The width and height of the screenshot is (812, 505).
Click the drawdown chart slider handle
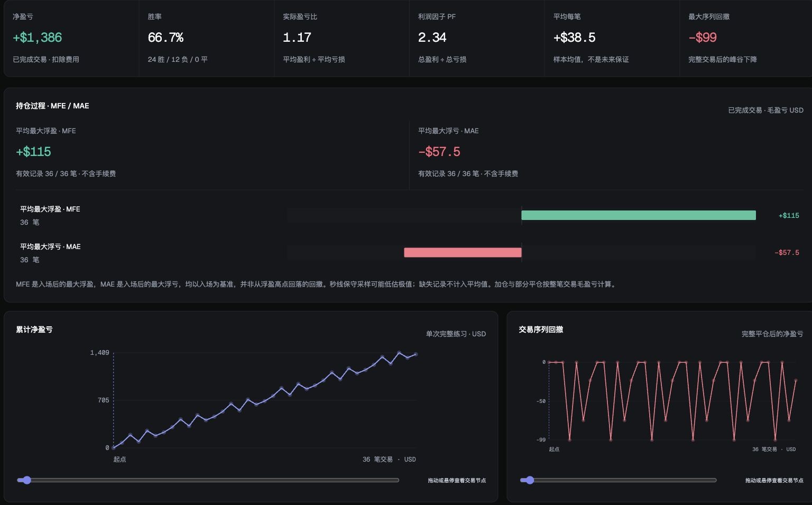(x=530, y=480)
